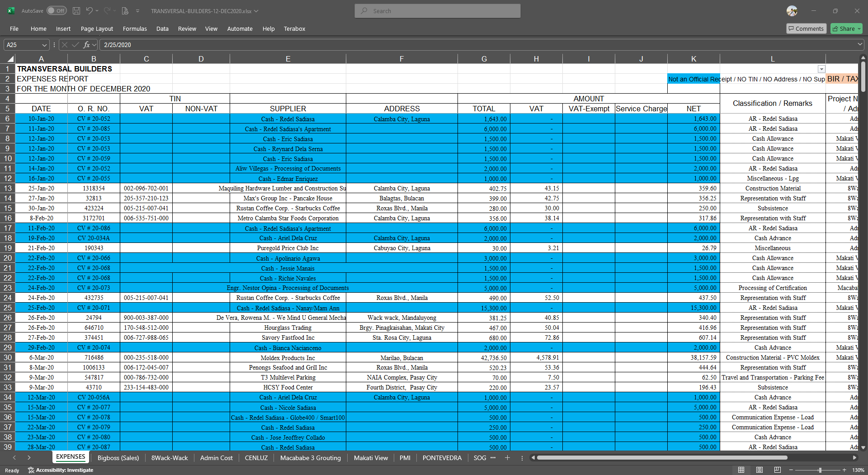Click the horizontal scrollbar thumb
Viewport: 868px width, 475px height.
[662, 458]
